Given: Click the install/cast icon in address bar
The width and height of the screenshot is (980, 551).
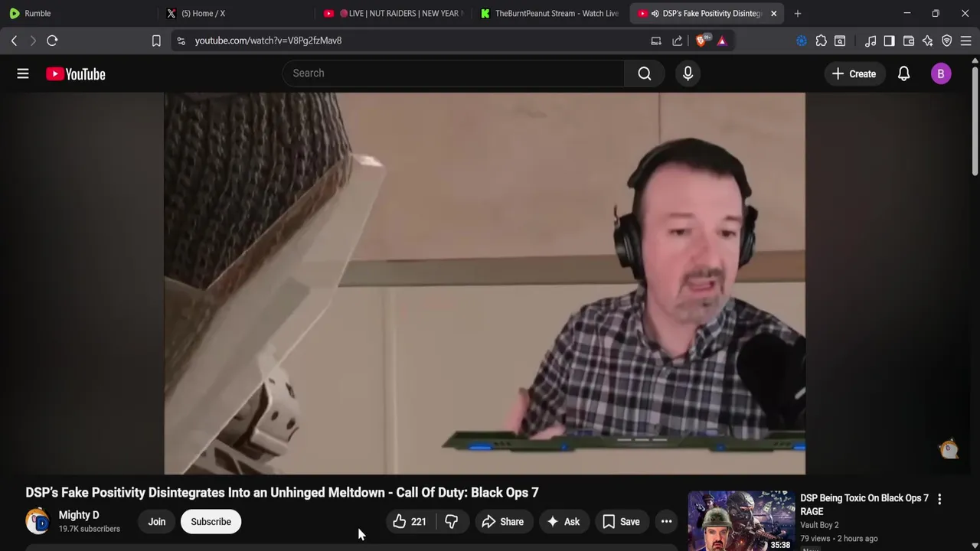Looking at the screenshot, I should (x=656, y=41).
